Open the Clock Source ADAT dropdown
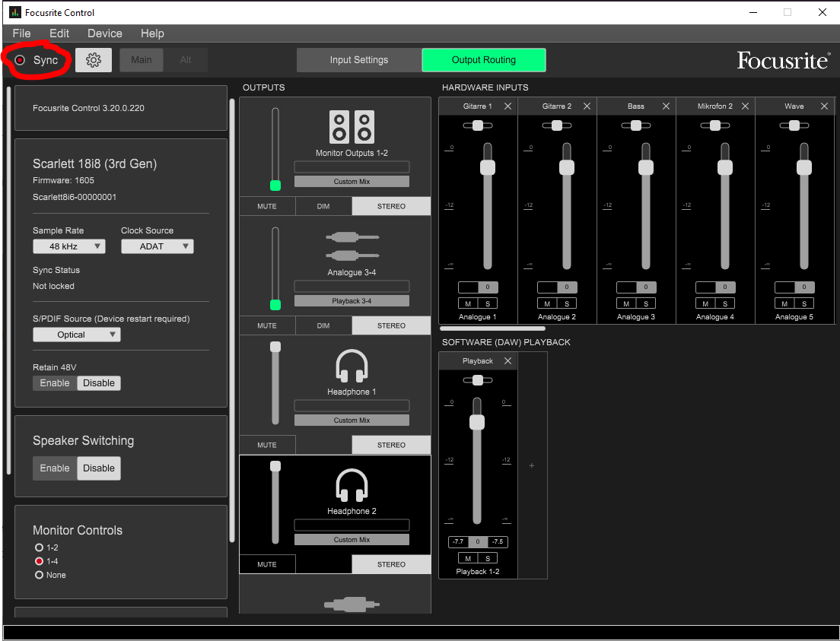840x641 pixels. pyautogui.click(x=157, y=246)
